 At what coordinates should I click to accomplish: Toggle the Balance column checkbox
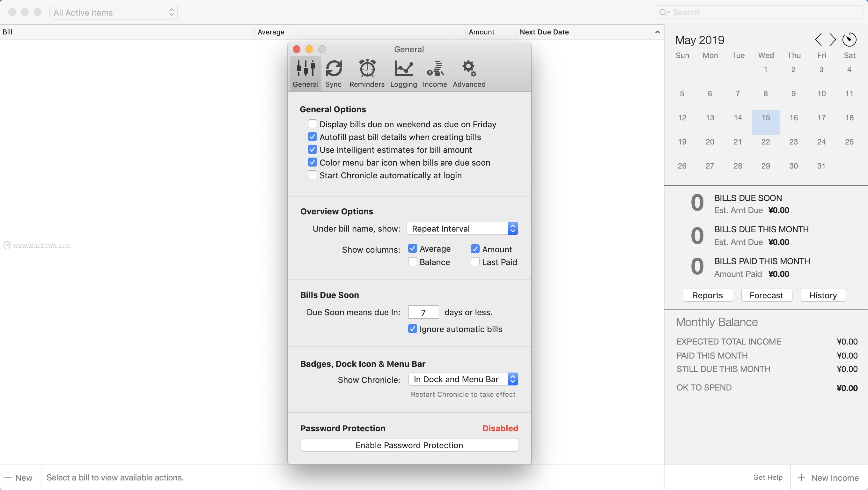tap(412, 262)
